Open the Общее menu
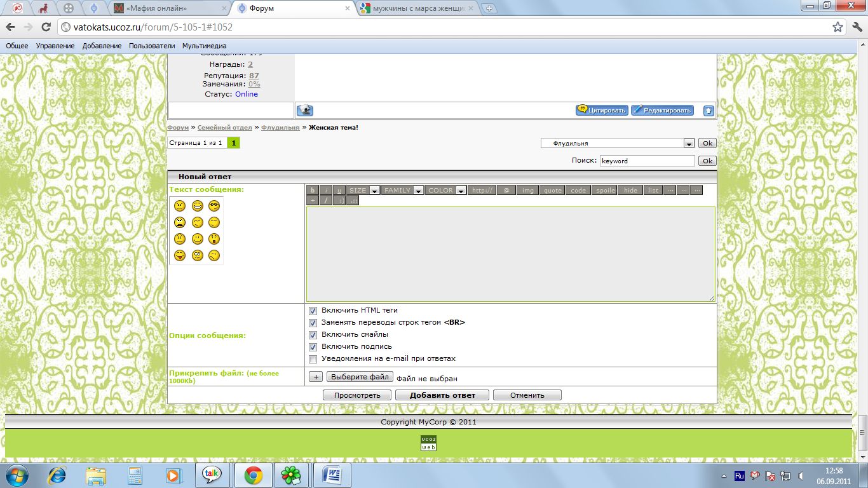The image size is (868, 488). tap(17, 46)
